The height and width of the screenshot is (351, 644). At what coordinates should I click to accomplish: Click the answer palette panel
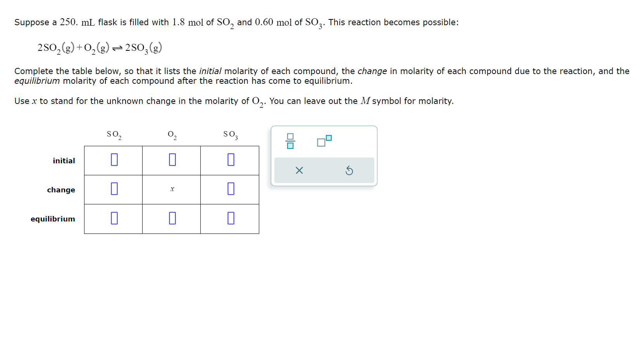324,155
